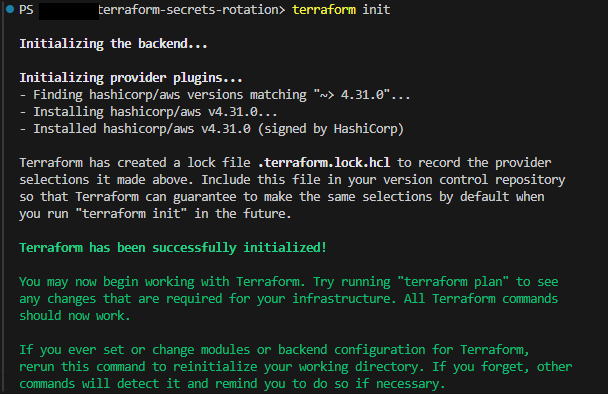Click the init argument after terraform
The height and width of the screenshot is (394, 611).
(x=376, y=10)
